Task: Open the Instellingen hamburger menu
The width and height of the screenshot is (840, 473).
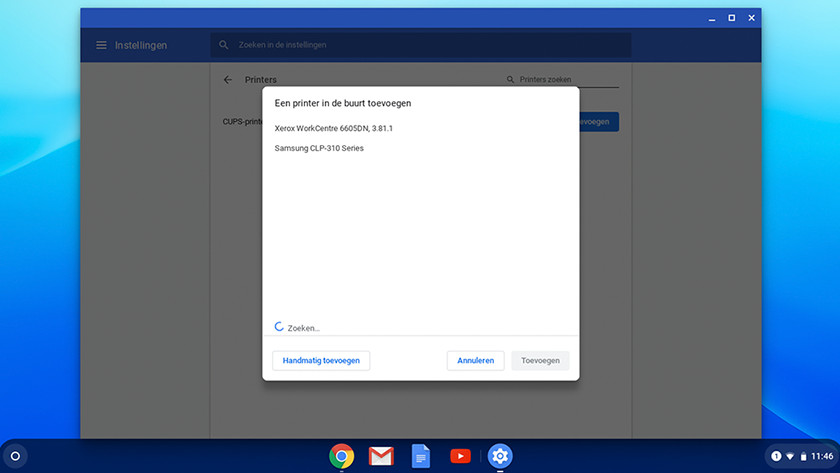Action: (101, 45)
